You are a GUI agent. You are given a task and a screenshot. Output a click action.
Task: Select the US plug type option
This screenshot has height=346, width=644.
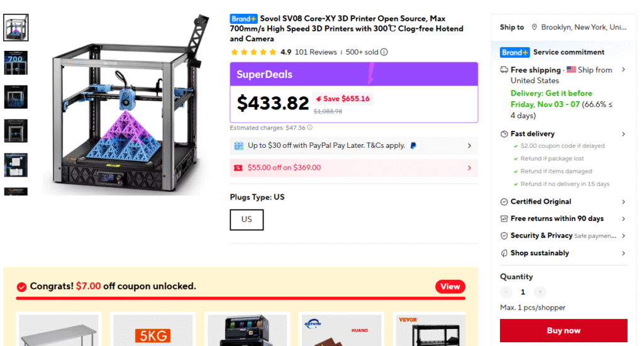(247, 220)
